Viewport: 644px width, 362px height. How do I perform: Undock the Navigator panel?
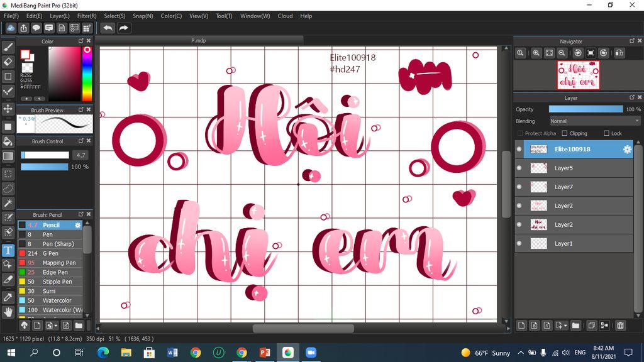coord(631,41)
